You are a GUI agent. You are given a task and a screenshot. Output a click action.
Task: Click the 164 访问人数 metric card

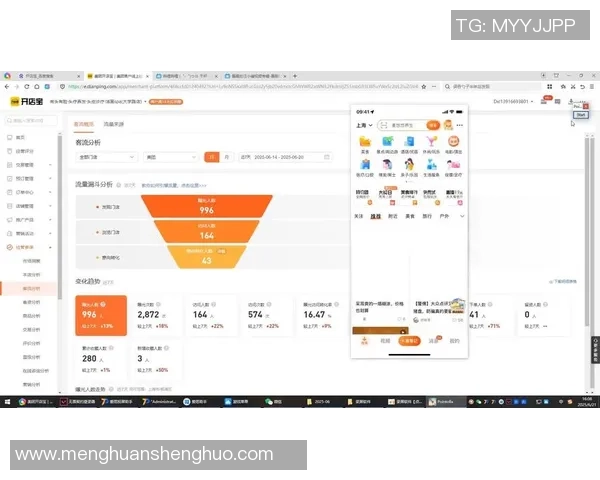click(210, 315)
